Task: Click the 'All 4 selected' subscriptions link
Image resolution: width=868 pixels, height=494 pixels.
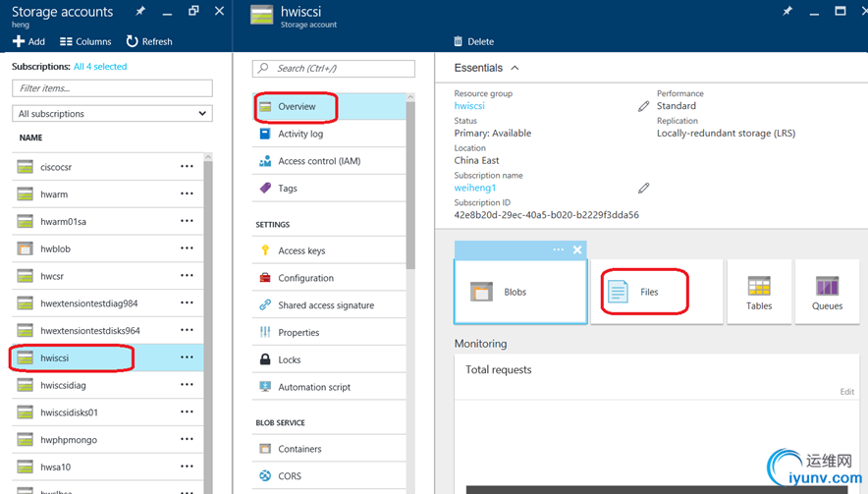Action: 100,67
